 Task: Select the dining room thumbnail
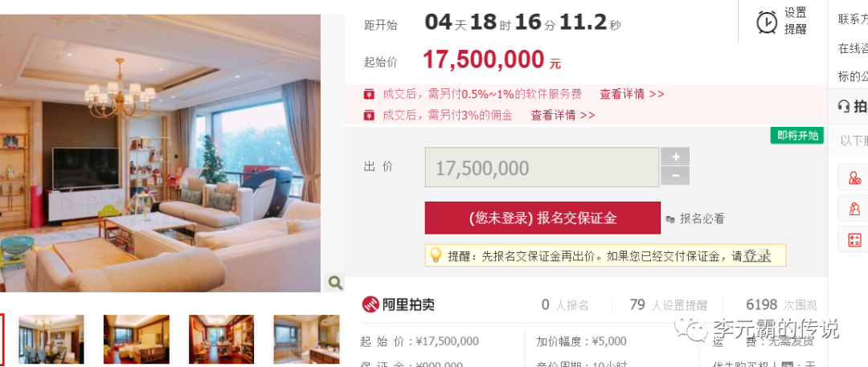[51, 340]
